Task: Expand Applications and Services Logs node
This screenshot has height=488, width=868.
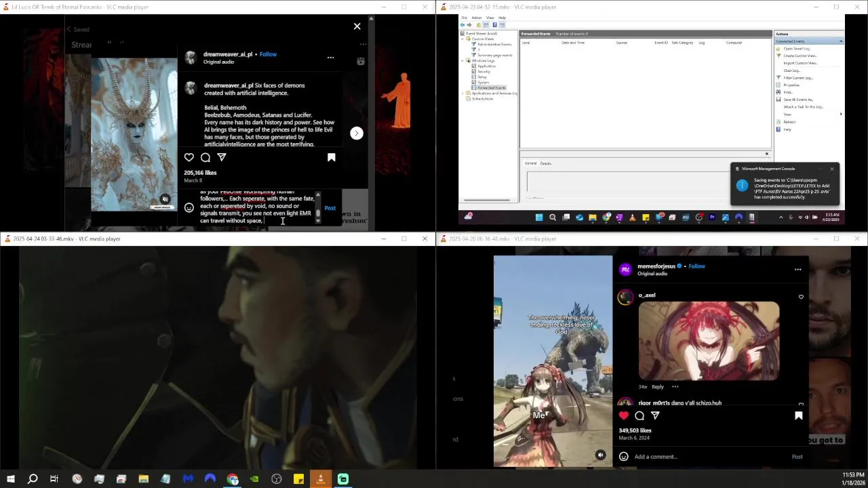Action: (463, 93)
